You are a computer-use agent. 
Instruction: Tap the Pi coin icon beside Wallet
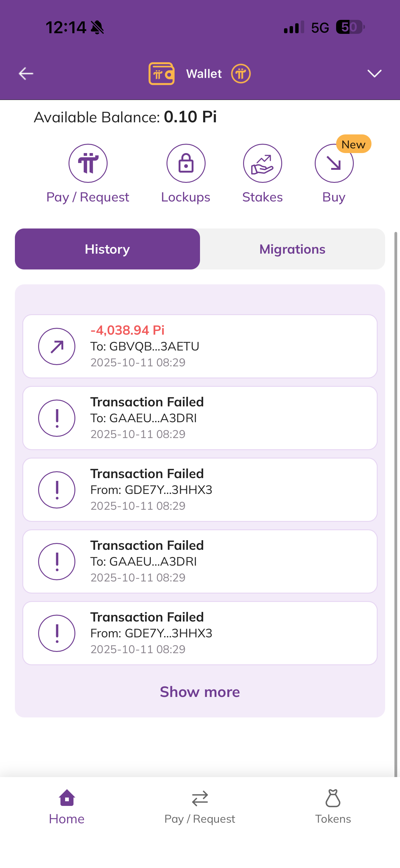coord(241,74)
